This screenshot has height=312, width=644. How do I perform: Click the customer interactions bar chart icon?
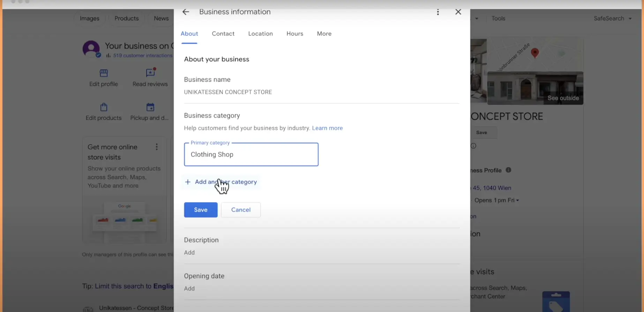[x=108, y=55]
